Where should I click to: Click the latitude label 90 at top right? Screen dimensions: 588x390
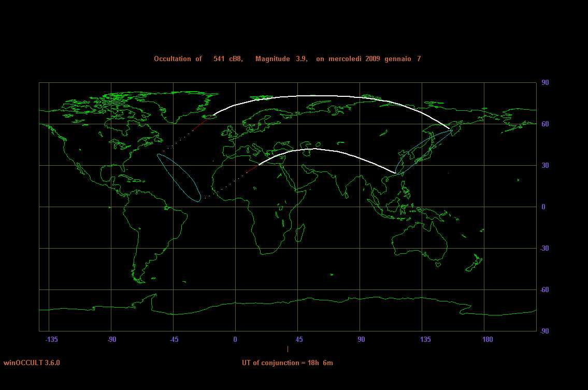(545, 82)
